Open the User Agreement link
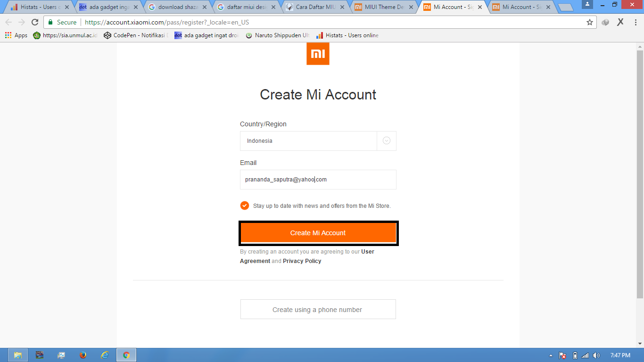 pyautogui.click(x=307, y=256)
